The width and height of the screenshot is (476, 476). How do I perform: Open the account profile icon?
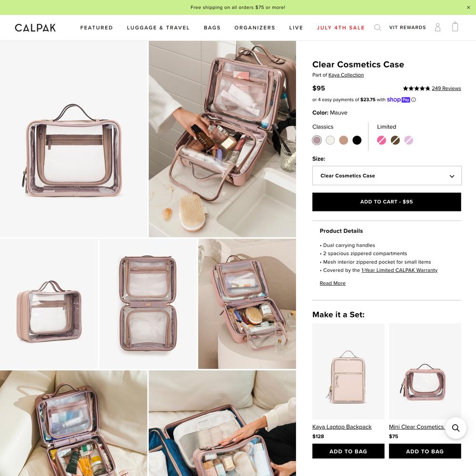click(437, 27)
